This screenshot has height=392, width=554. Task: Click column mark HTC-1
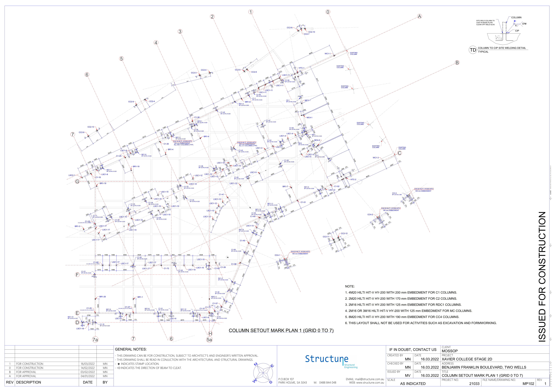pos(302,68)
